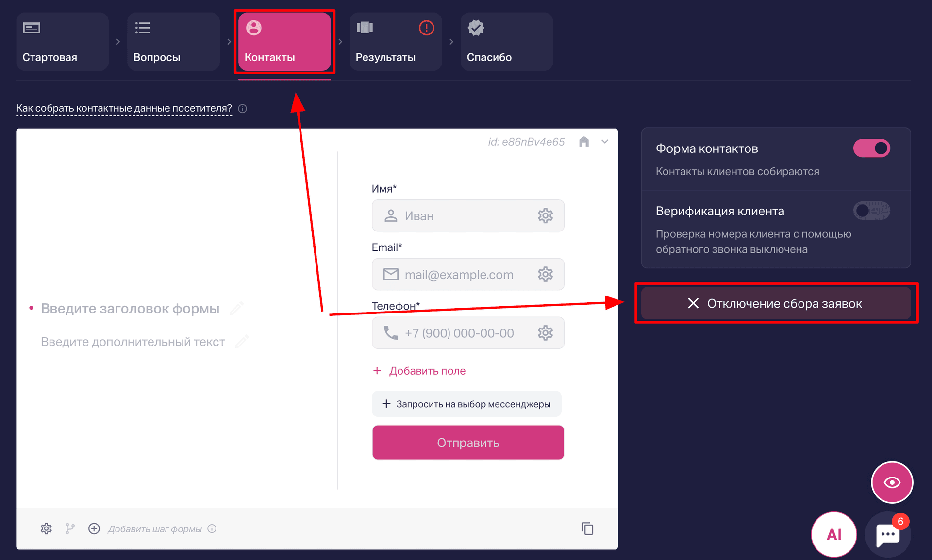This screenshot has width=932, height=560.
Task: Toggle the Форма контактов switch off
Action: point(871,148)
